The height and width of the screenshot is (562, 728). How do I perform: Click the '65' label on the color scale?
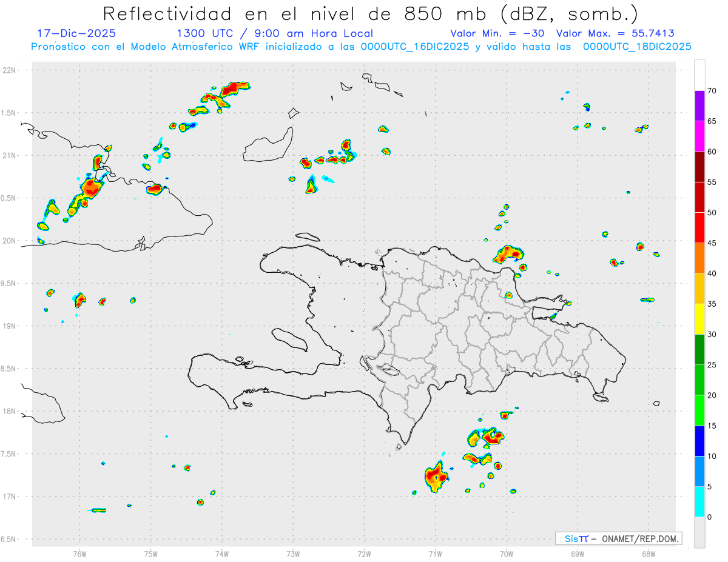point(712,121)
